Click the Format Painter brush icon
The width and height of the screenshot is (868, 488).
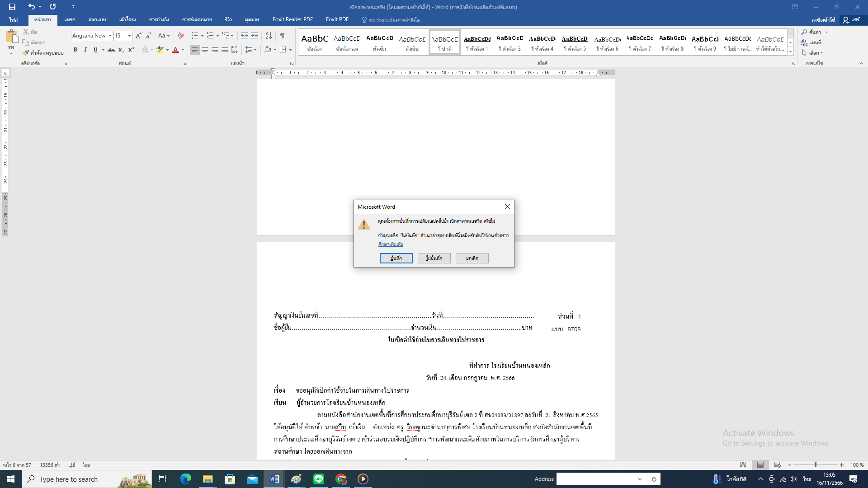point(26,53)
